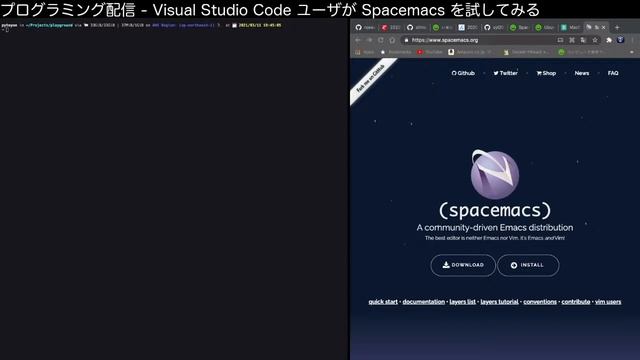Click the INSTALL button

[528, 265]
